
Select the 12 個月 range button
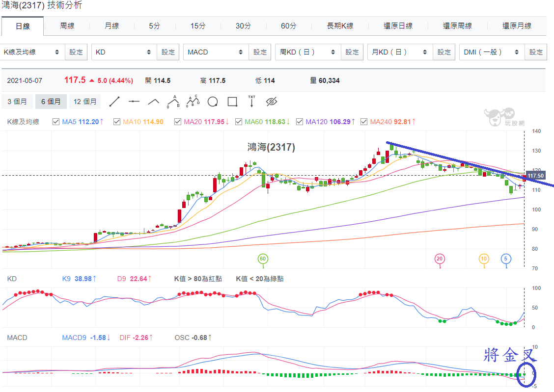(x=85, y=102)
